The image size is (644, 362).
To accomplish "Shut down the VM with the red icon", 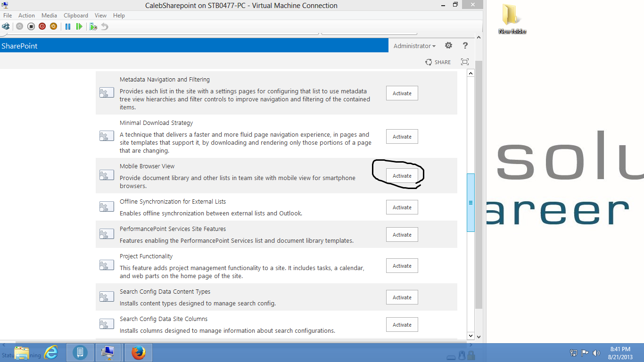I will 42,26.
